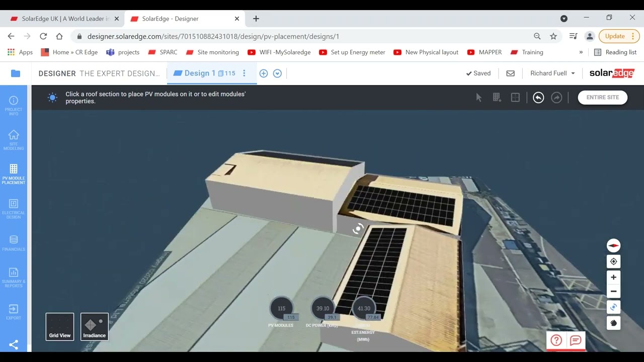Choose the add PV modules grid tool
Viewport: 644px width, 362px height.
click(x=497, y=98)
